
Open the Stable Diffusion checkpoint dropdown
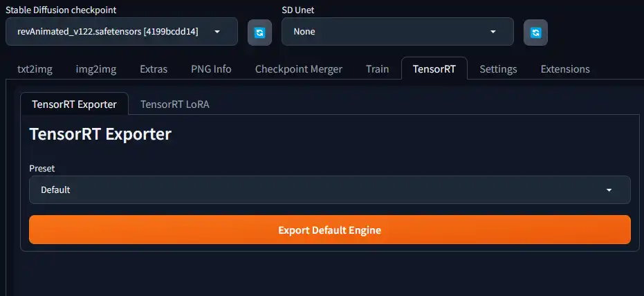(122, 32)
